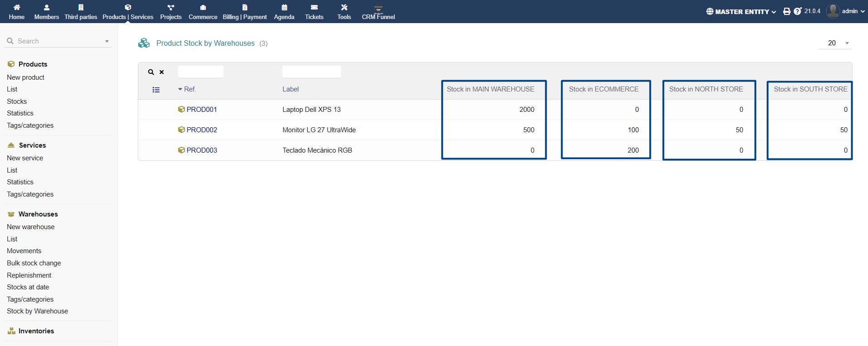Click the Tools wrench icon
The width and height of the screenshot is (868, 346).
point(344,8)
